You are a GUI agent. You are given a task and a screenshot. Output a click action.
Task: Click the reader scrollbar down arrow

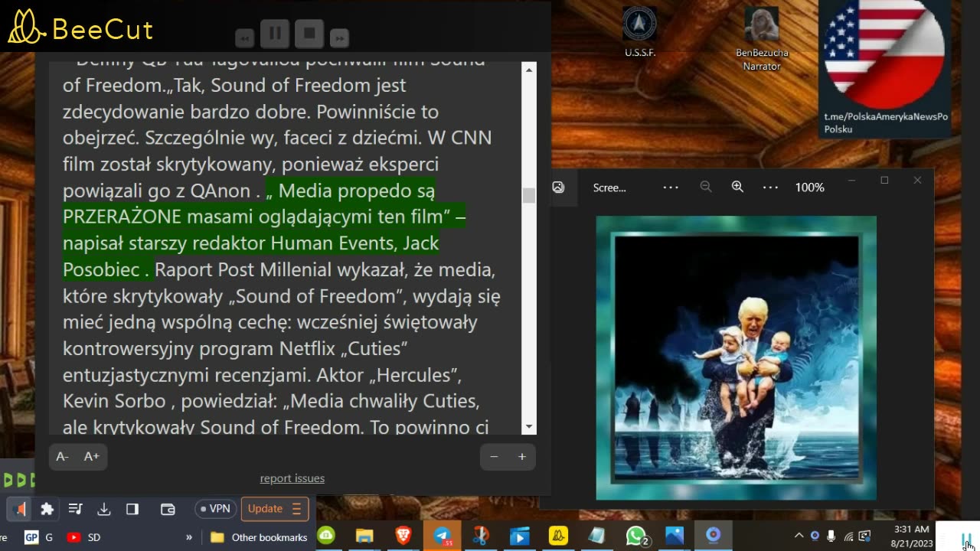pos(528,427)
